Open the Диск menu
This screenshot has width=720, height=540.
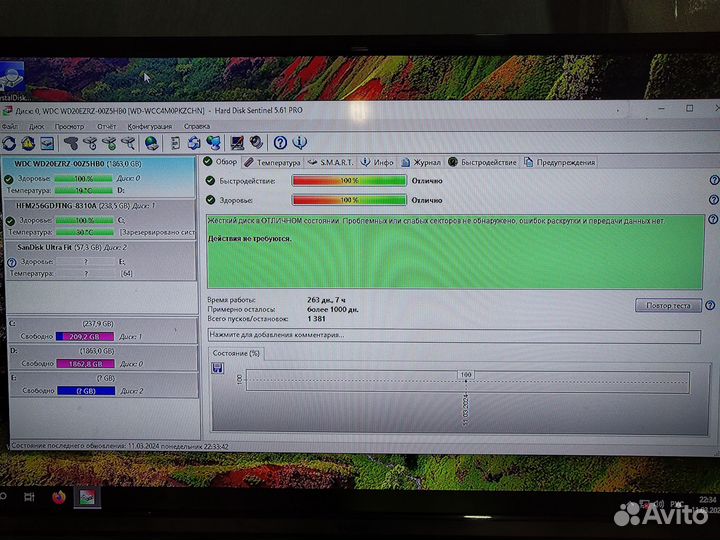tap(36, 126)
